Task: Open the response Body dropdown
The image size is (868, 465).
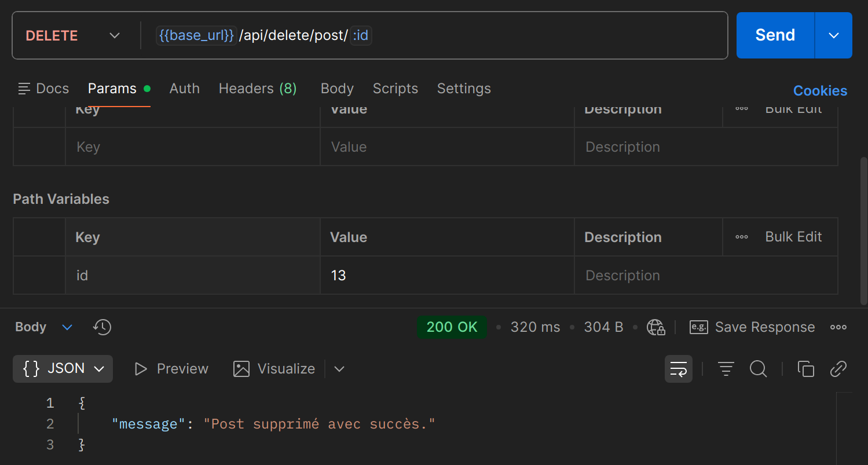Action: point(43,327)
